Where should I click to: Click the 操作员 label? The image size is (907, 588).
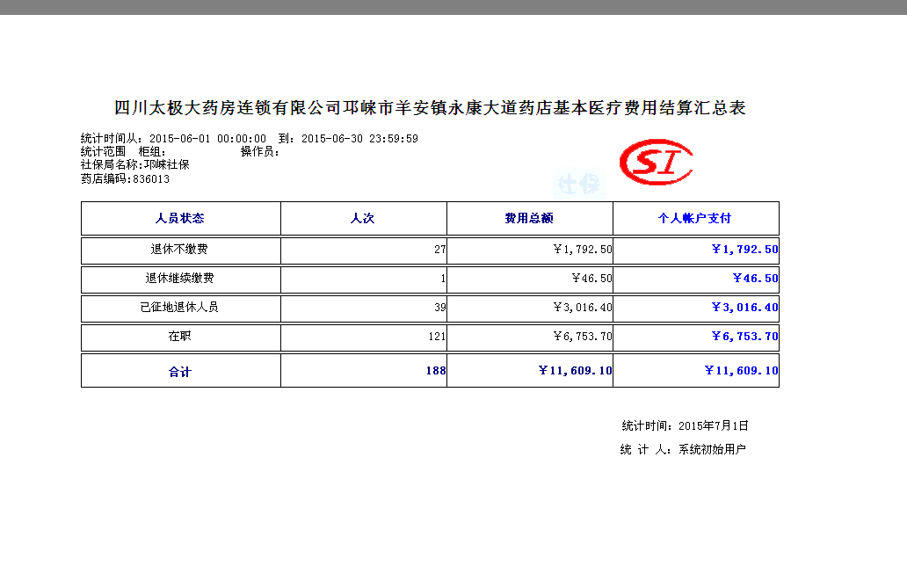[x=260, y=152]
